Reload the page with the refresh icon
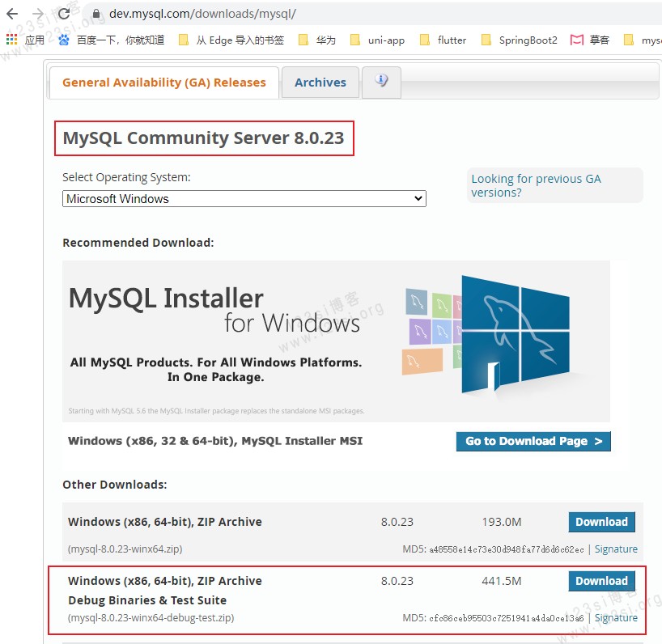 pos(64,14)
